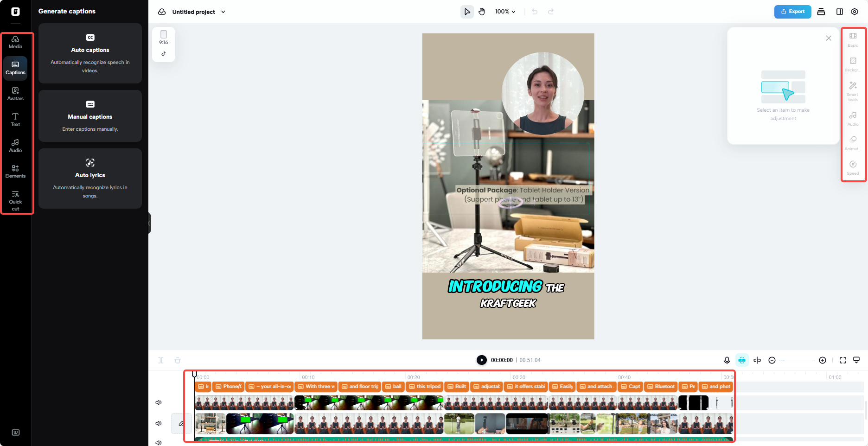The image size is (868, 446).
Task: Open the Media panel
Action: pyautogui.click(x=15, y=43)
